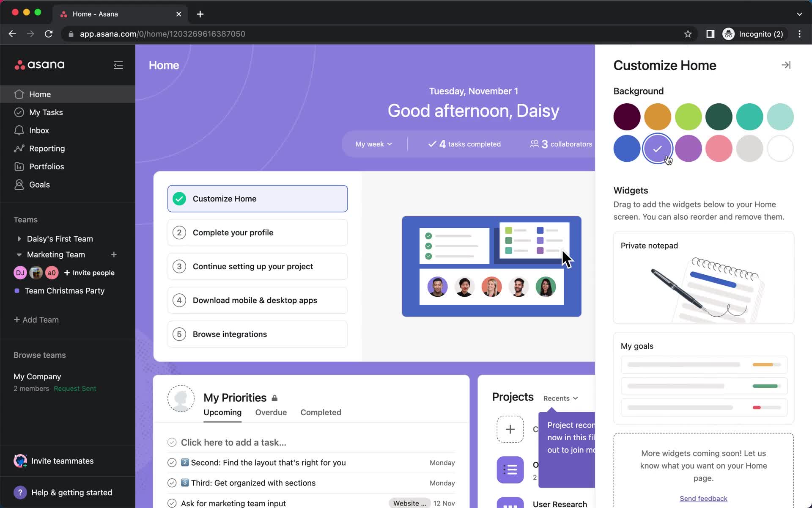The height and width of the screenshot is (508, 812).
Task: Open Portfolios from the sidebar
Action: (68, 167)
